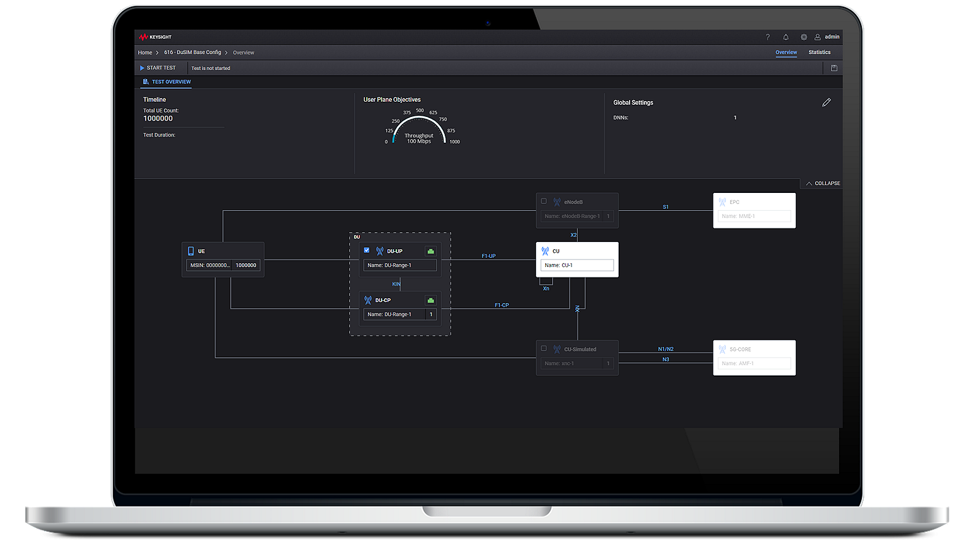The width and height of the screenshot is (980, 550).
Task: Click the Keysight logo
Action: pyautogui.click(x=156, y=37)
